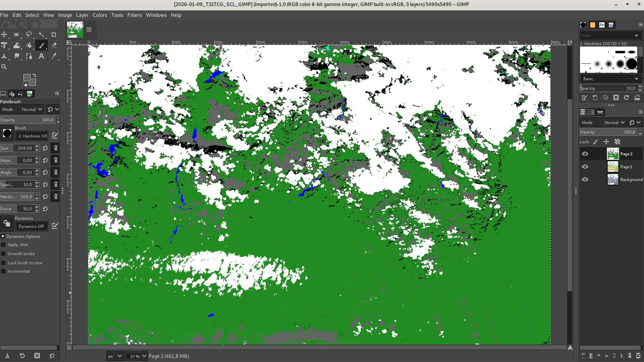Viewport: 644px width, 362px height.
Task: Select the Zoom magnifier tool
Action: pos(4,67)
